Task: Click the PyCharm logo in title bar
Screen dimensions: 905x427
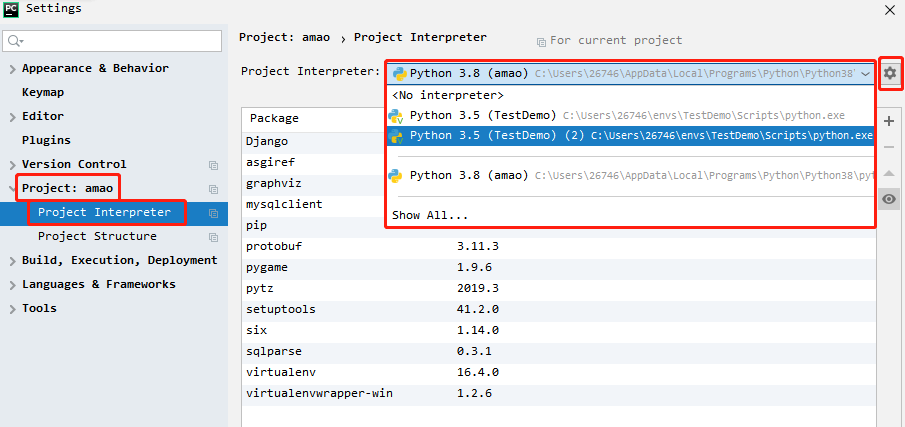Action: pos(11,9)
